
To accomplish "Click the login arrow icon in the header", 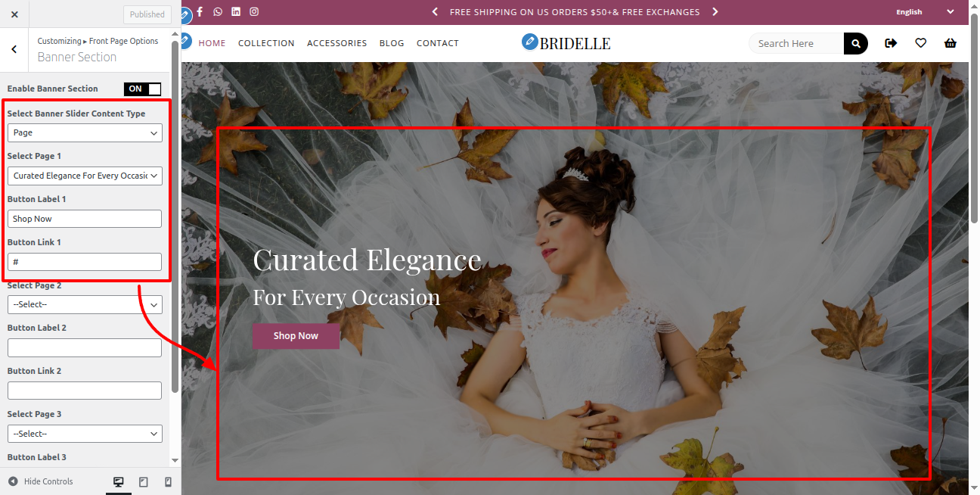I will (x=891, y=43).
